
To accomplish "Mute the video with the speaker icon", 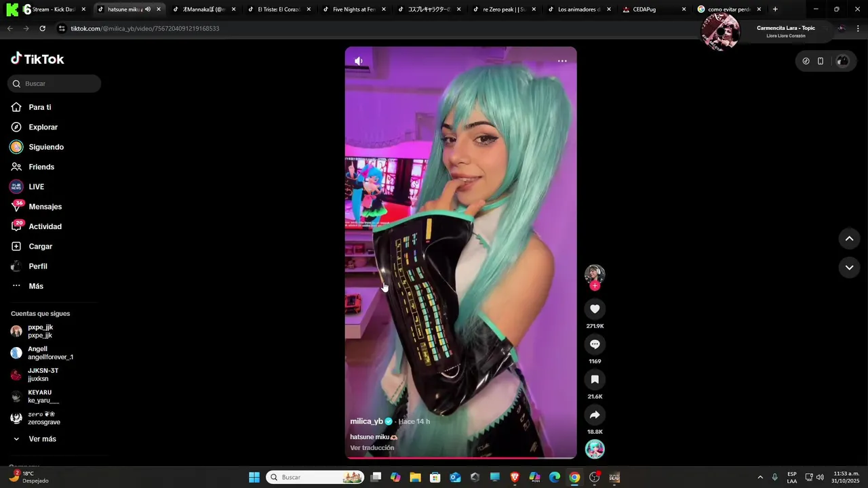I will (x=359, y=61).
